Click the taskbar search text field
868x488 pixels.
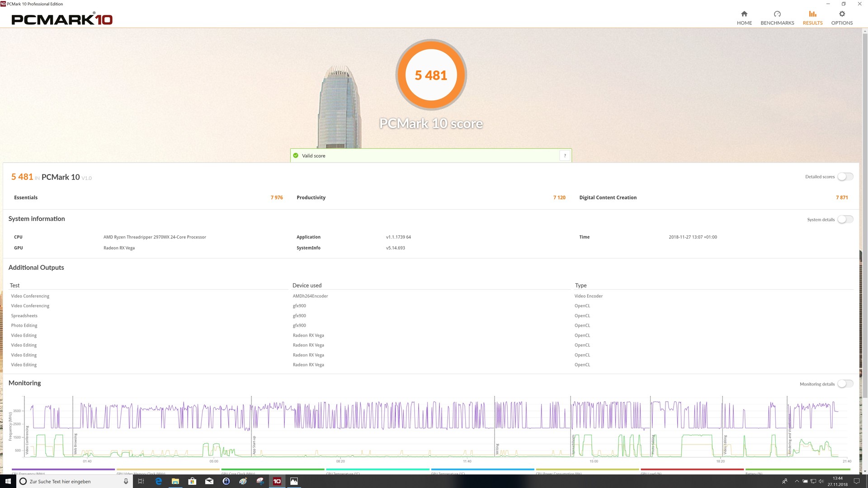pos(75,481)
